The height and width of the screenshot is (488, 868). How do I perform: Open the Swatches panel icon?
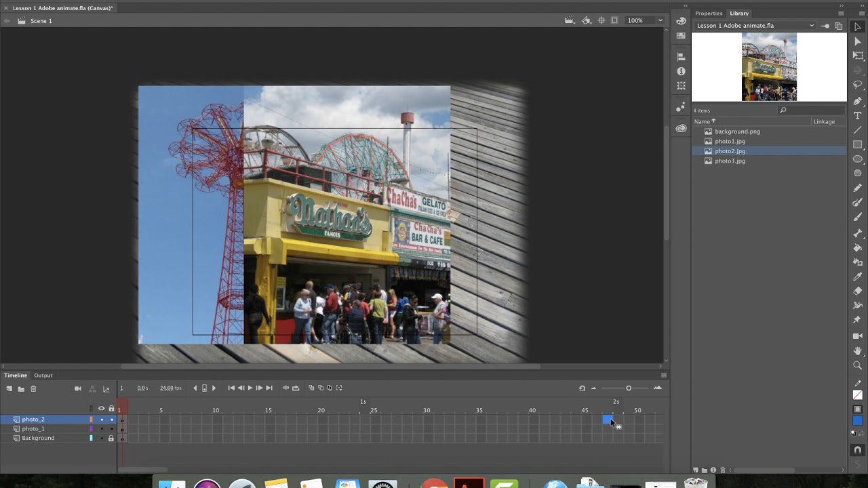pyautogui.click(x=682, y=35)
